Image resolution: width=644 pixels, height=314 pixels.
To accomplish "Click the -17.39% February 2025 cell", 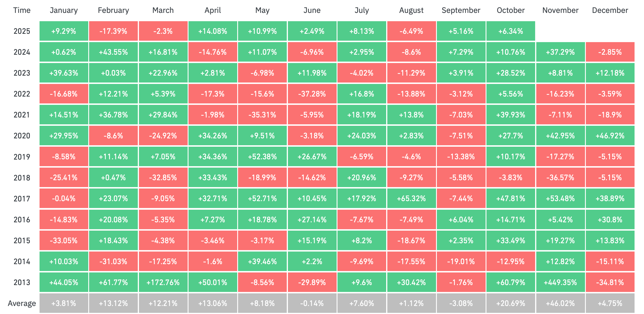I will tap(113, 31).
